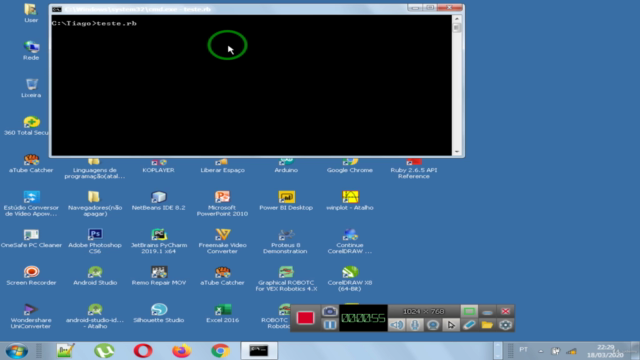Launch Silhouette Studio
This screenshot has height=360, width=640.
[x=158, y=313]
